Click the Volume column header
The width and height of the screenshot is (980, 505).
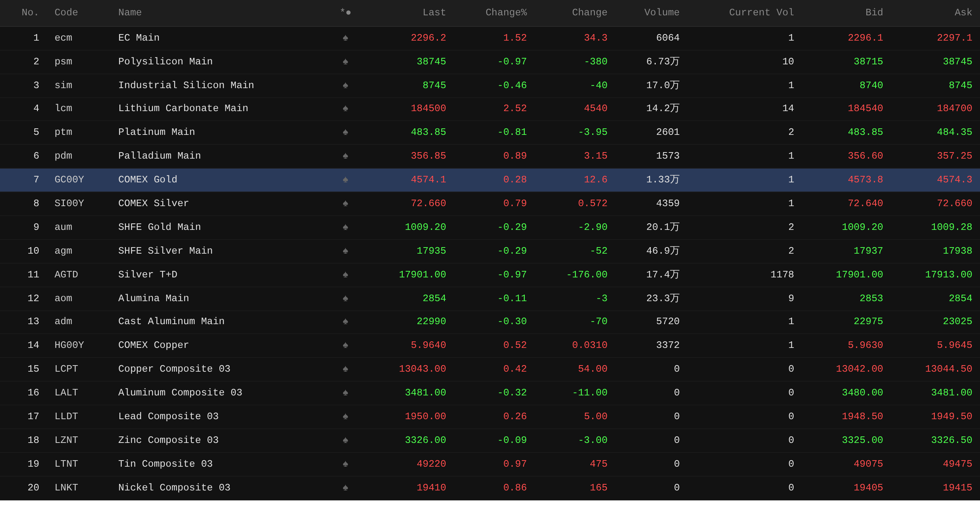(661, 13)
